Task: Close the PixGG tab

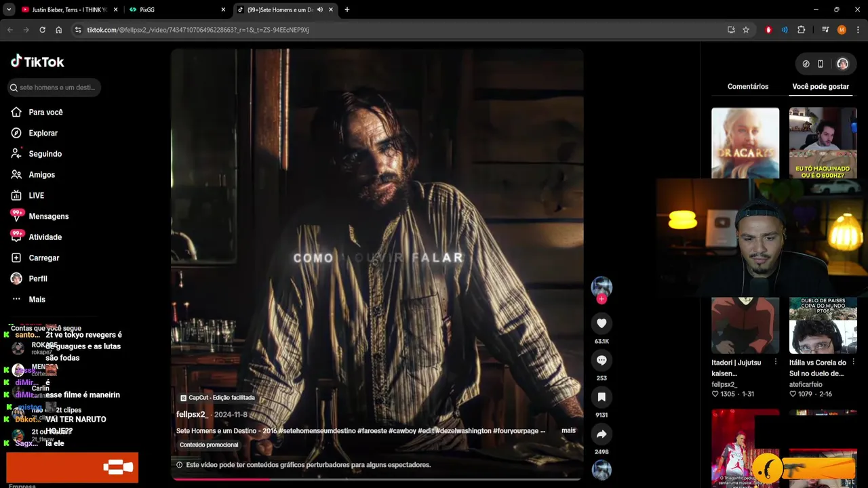Action: pyautogui.click(x=223, y=9)
